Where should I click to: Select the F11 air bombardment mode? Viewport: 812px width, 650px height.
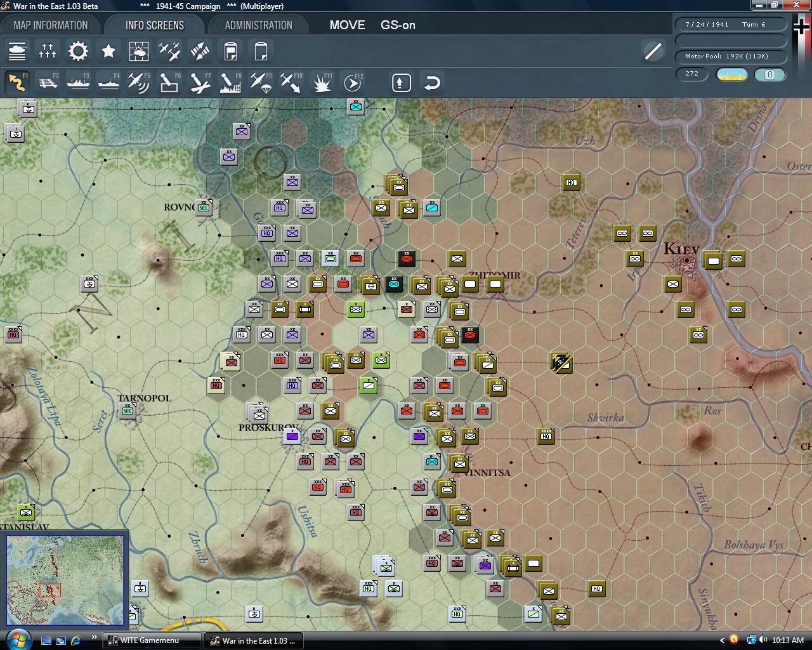click(322, 81)
